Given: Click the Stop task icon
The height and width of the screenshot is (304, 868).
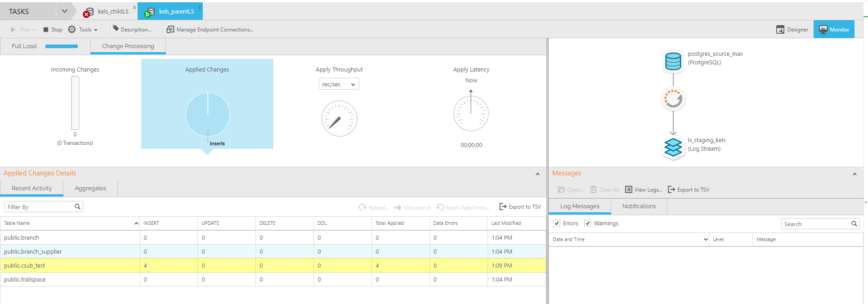Looking at the screenshot, I should click(46, 30).
